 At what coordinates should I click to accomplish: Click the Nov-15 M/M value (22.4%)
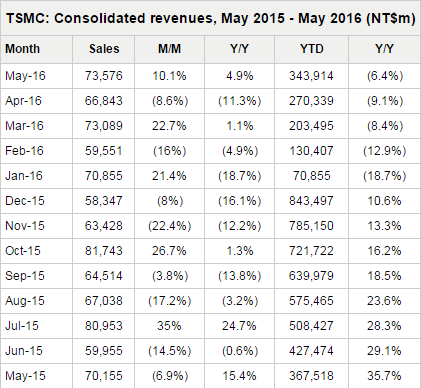point(170,226)
